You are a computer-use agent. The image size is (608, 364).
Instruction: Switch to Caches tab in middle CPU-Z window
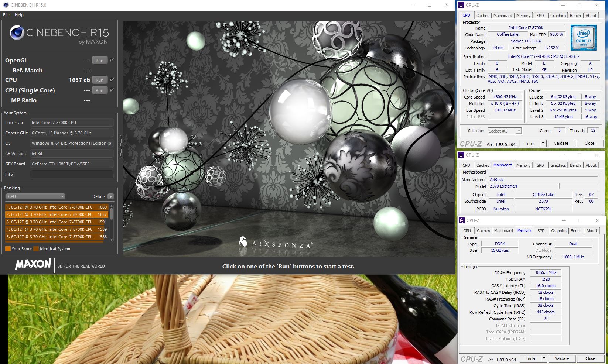(x=482, y=165)
